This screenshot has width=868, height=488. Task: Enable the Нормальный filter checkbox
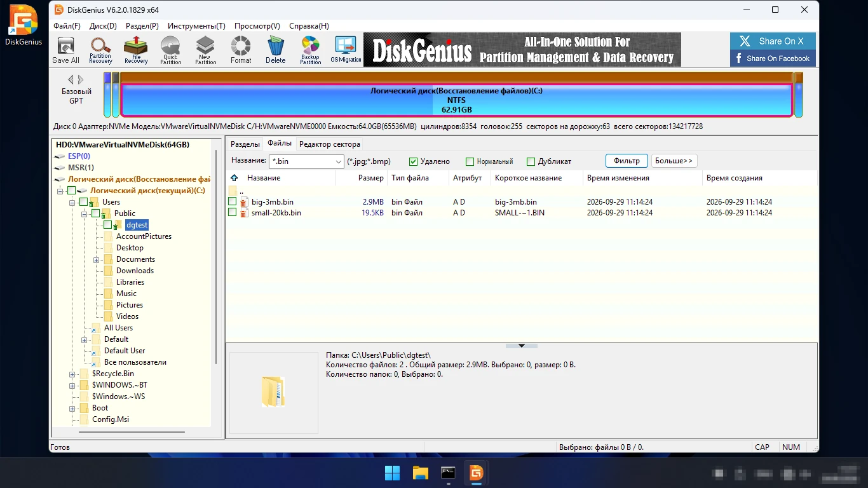470,161
